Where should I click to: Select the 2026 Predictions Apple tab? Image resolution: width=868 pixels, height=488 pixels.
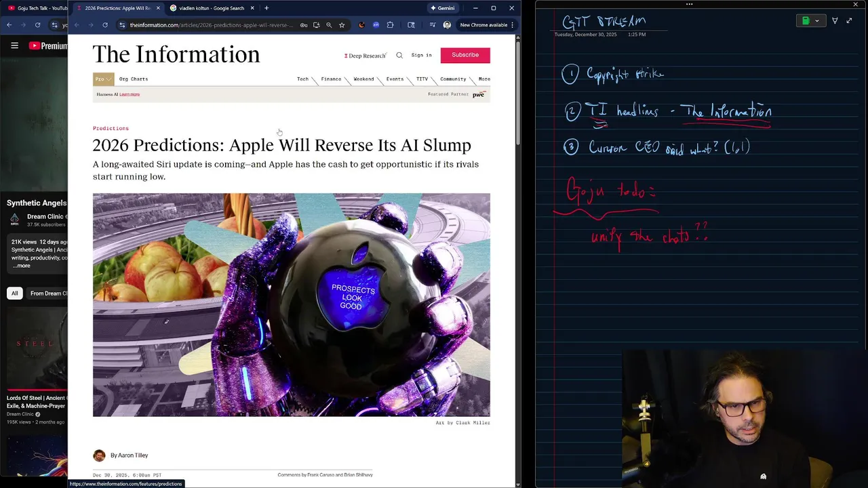(x=117, y=8)
